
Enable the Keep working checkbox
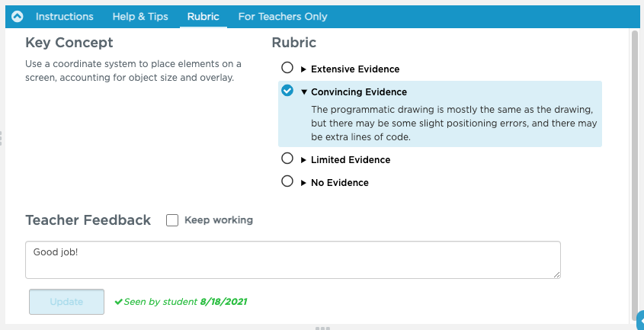172,220
